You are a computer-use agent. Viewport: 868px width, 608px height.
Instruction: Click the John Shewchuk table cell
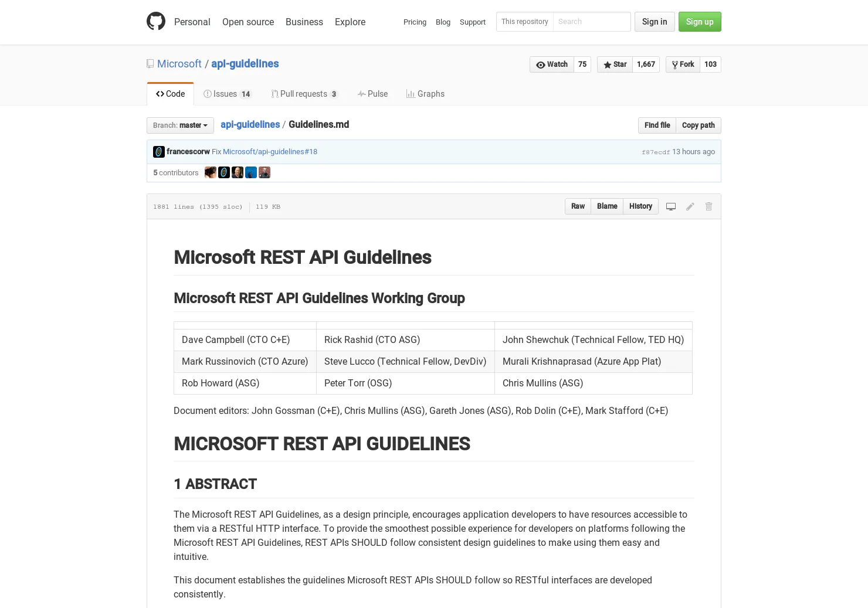click(x=594, y=340)
